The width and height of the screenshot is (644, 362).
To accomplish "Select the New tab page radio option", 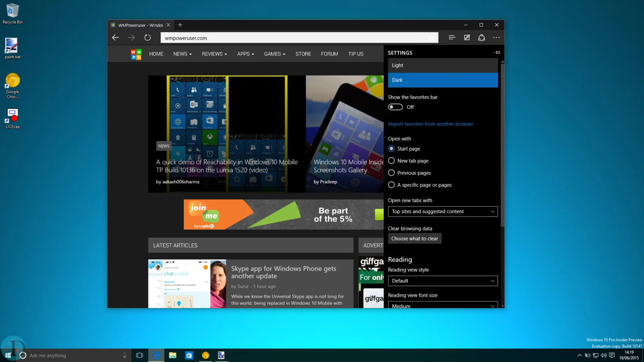I will click(x=409, y=161).
